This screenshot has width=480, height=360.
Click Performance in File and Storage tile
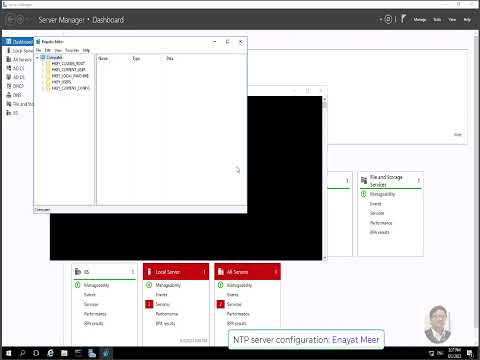(381, 223)
